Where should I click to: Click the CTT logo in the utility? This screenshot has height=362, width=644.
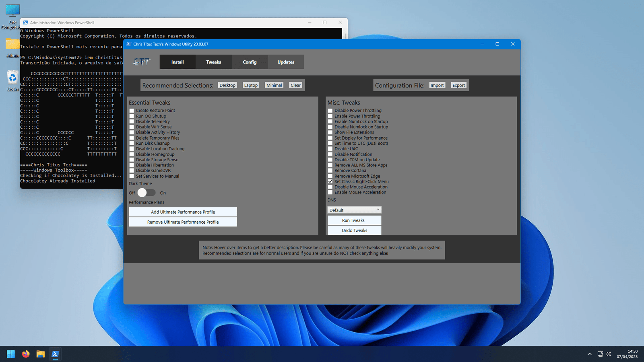point(141,62)
